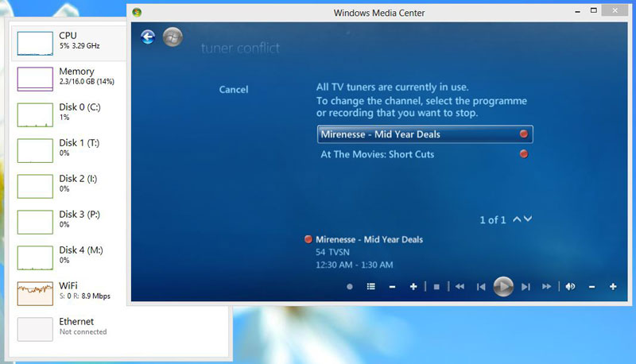Cancel the tuner conflict dialog

coord(234,90)
